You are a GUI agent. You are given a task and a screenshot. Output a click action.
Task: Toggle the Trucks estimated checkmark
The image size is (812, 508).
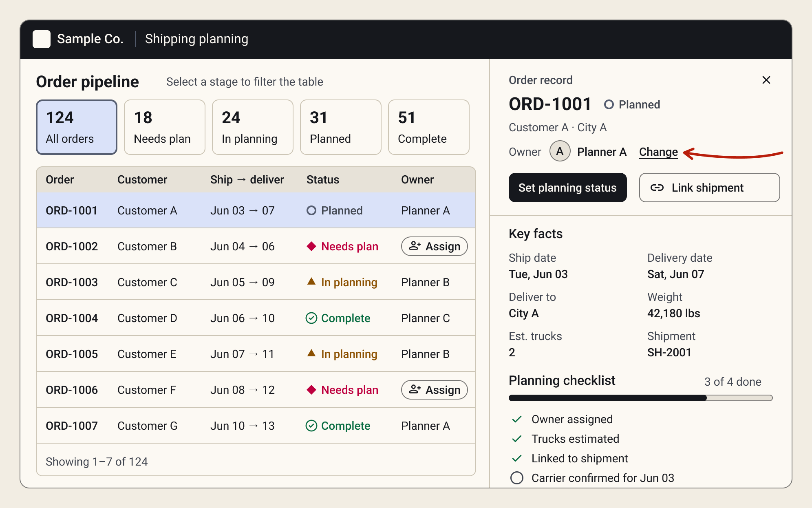pos(517,439)
